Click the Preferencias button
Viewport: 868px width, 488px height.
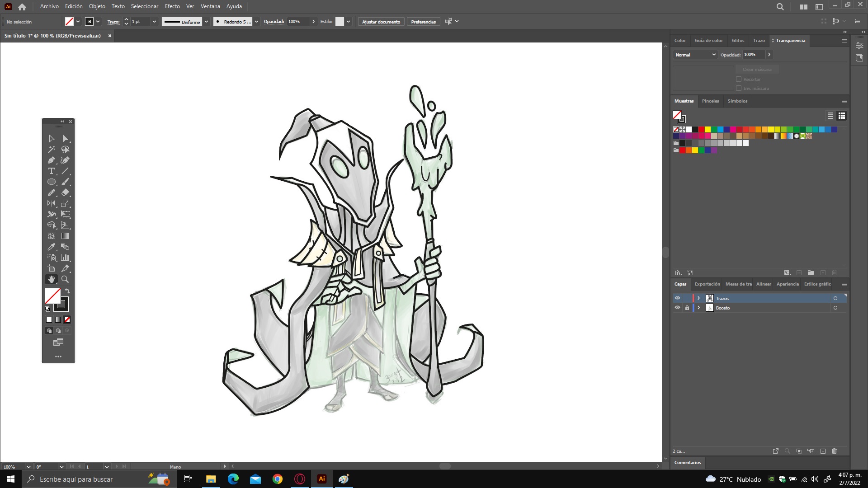point(423,22)
